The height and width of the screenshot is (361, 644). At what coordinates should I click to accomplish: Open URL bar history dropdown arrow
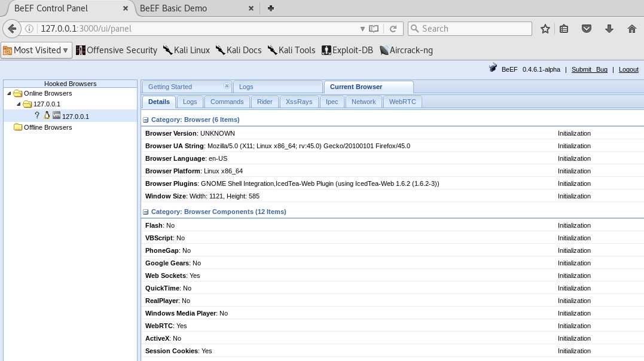point(362,29)
